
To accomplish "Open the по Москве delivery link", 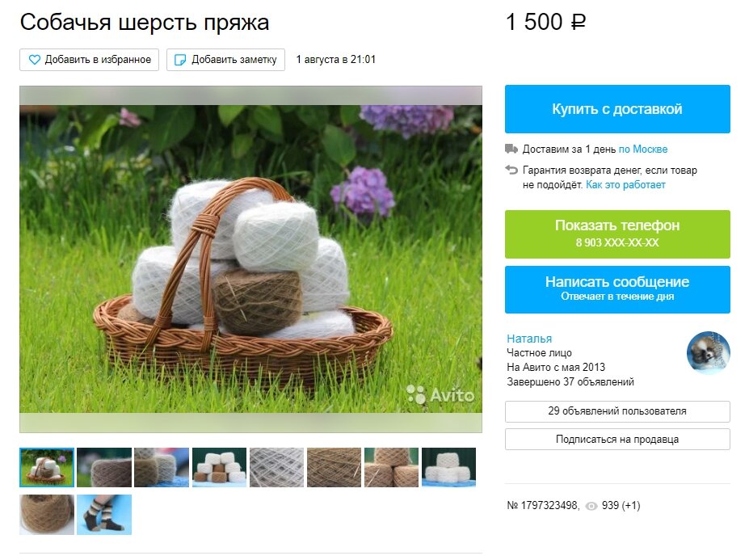I will (643, 149).
